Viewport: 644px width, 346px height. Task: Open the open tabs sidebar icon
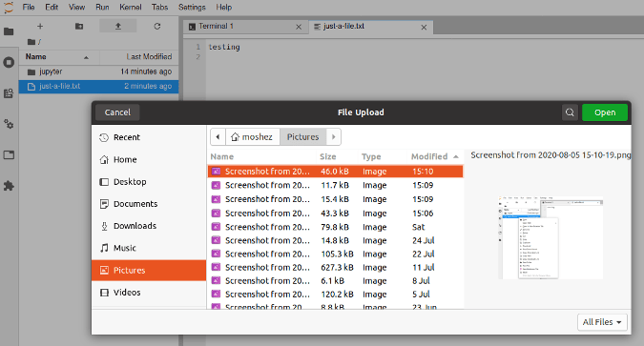[9, 154]
